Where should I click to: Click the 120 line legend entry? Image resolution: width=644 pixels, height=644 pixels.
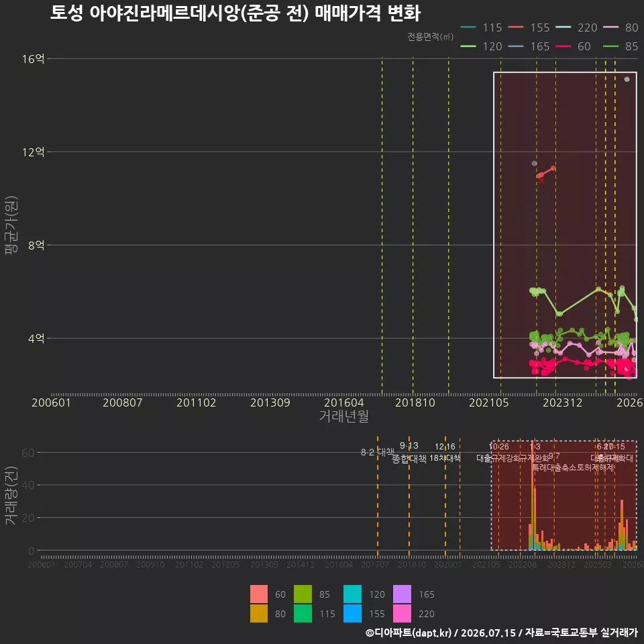point(482,46)
